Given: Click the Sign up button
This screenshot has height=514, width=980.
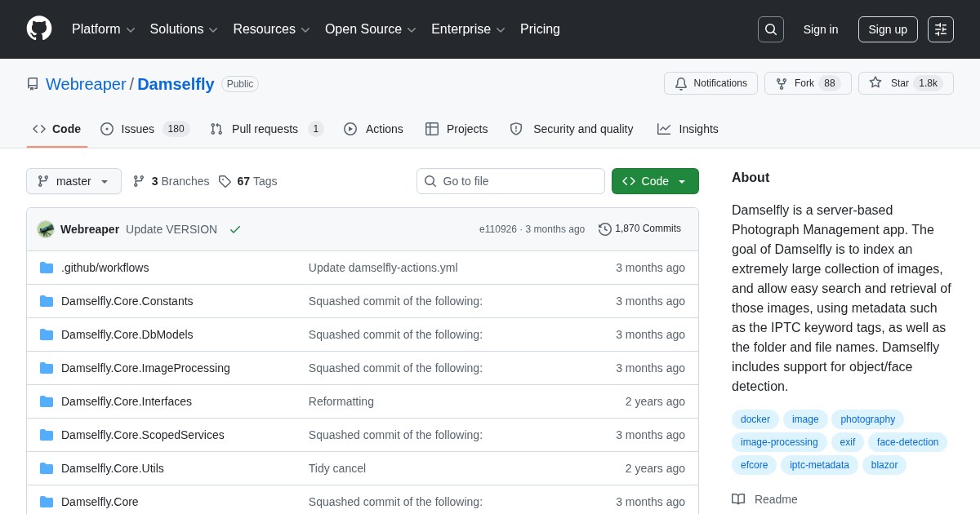Looking at the screenshot, I should (x=888, y=29).
